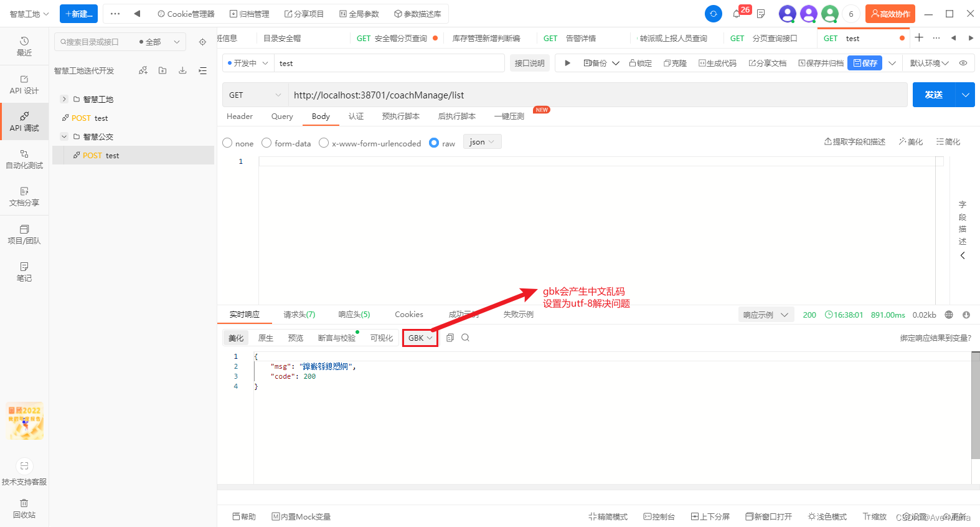This screenshot has width=980, height=527.
Task: Click the globe icon in response status bar
Action: pos(949,315)
